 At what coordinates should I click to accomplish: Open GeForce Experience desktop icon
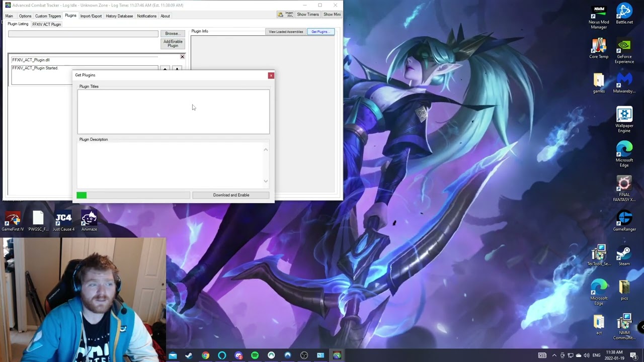tap(624, 51)
